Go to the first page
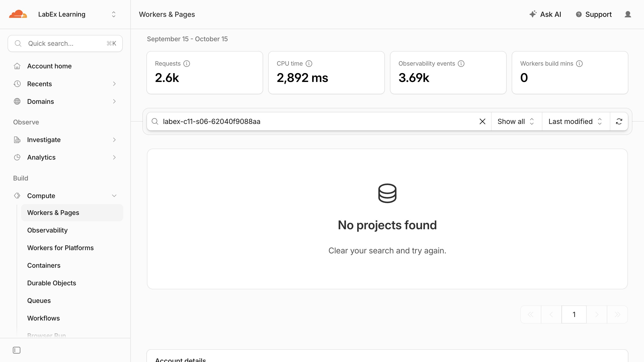The image size is (644, 362). 531,314
